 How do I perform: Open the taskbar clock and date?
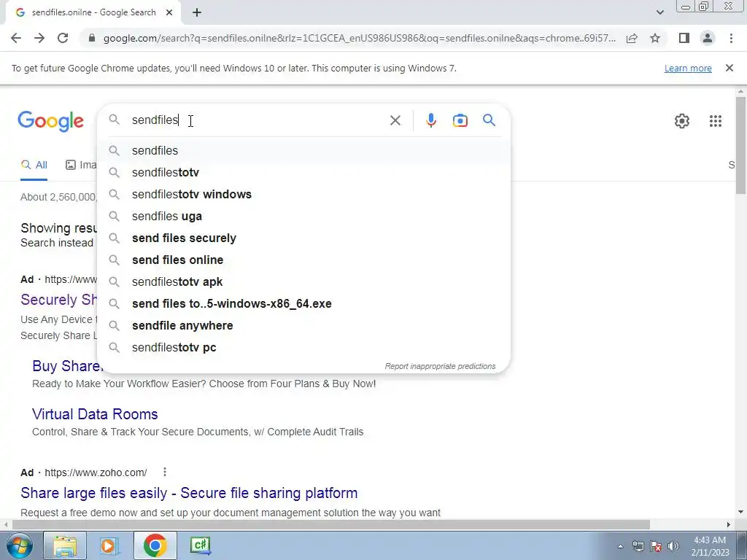[710, 546]
